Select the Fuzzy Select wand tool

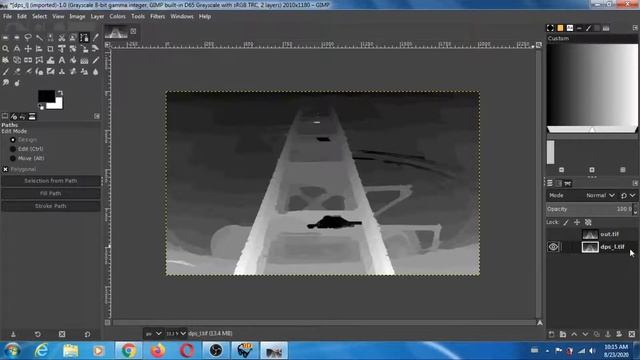pos(39,38)
